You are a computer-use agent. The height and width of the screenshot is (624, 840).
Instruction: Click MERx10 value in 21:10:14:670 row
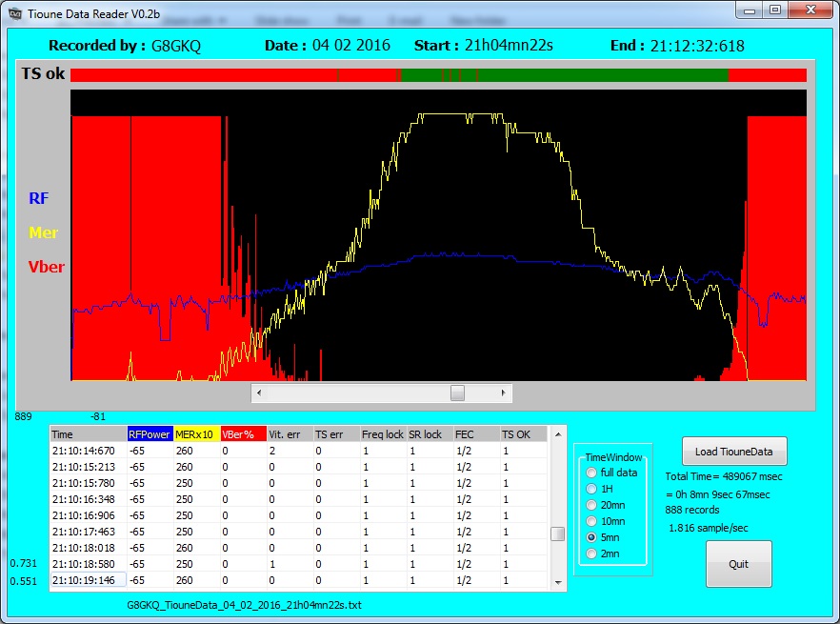[185, 451]
